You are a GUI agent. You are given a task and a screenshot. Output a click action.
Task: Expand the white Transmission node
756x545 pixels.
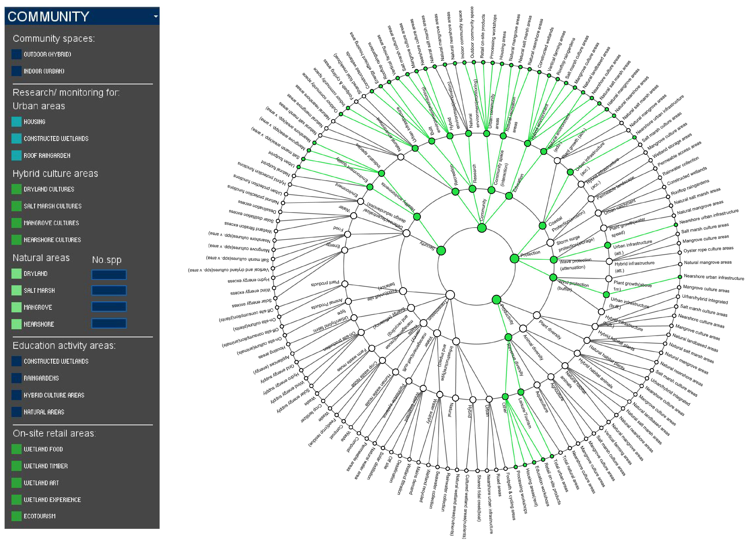click(450, 295)
